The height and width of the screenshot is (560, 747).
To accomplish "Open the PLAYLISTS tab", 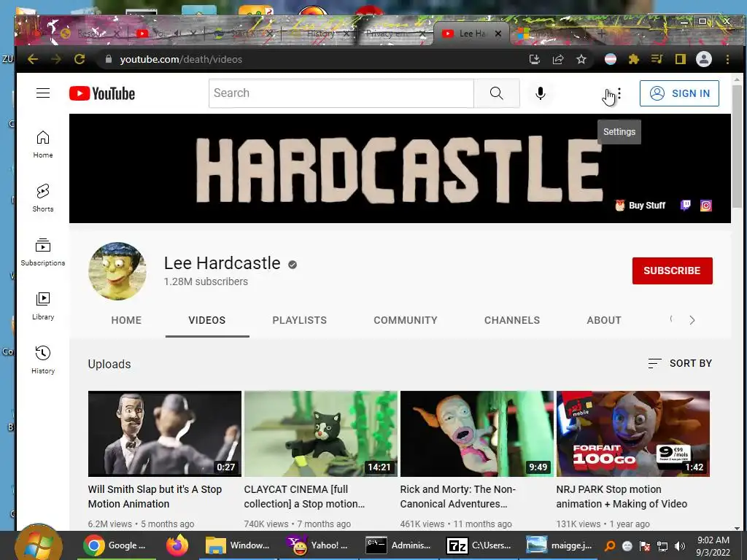I will click(300, 320).
